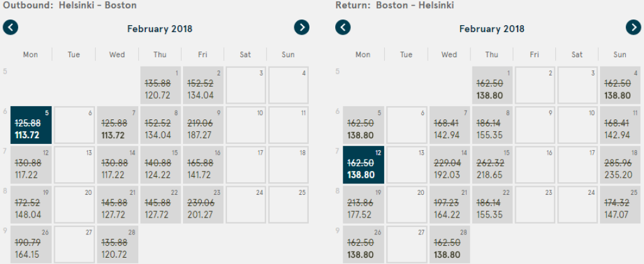Click empty outbound February 10 cell
644x264 pixels.
[x=246, y=126]
